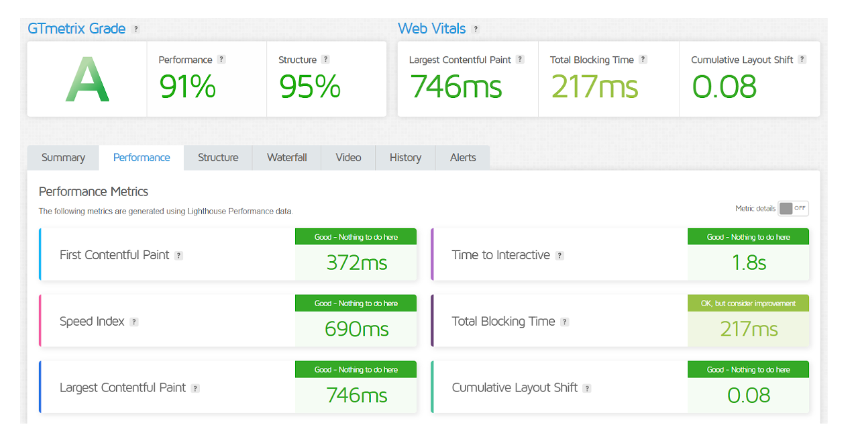Go to the Video tab
The width and height of the screenshot is (868, 443).
pyautogui.click(x=349, y=158)
